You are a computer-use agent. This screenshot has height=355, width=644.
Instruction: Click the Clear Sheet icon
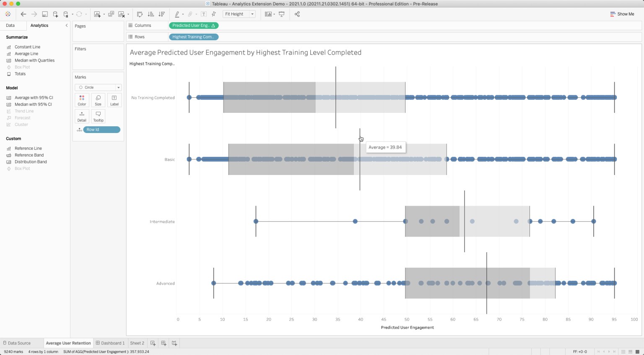pos(121,14)
